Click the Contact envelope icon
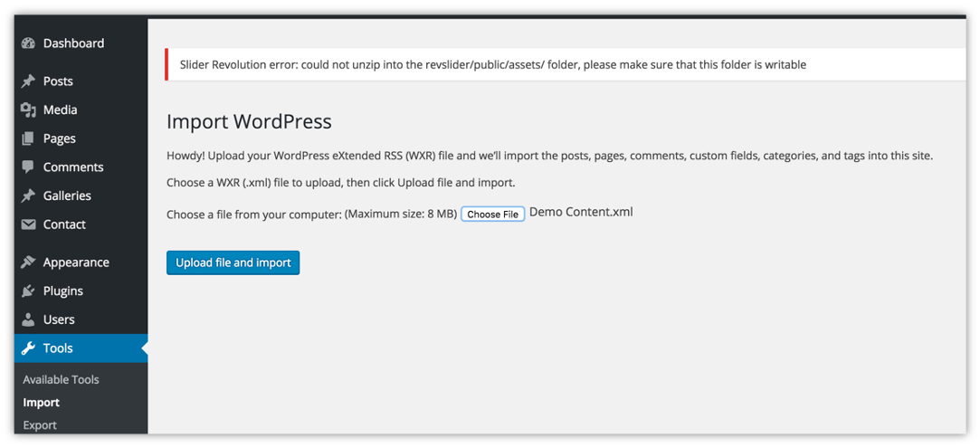 [28, 224]
